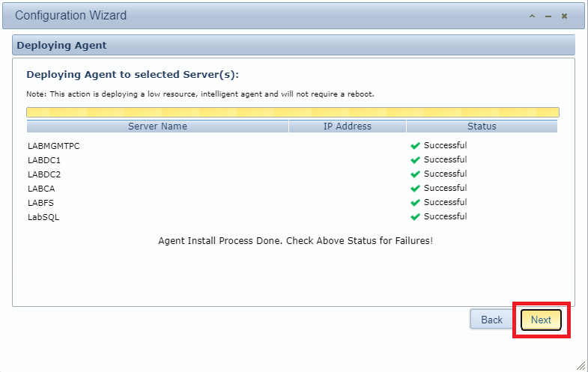Collapse the Configuration Wizard window using caret
This screenshot has height=372, width=588.
(x=532, y=16)
